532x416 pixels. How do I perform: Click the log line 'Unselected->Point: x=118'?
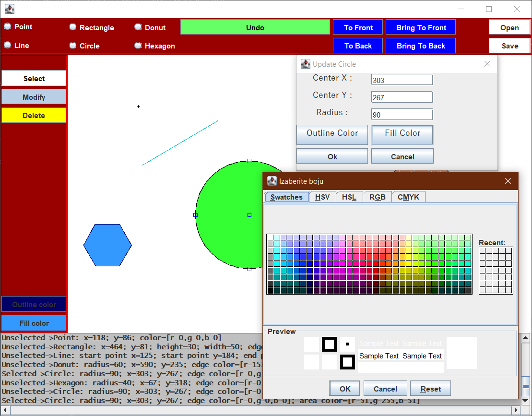click(x=112, y=338)
